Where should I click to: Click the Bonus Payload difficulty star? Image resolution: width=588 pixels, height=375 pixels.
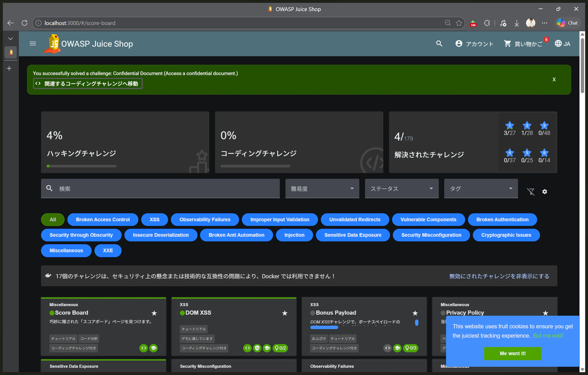click(415, 313)
